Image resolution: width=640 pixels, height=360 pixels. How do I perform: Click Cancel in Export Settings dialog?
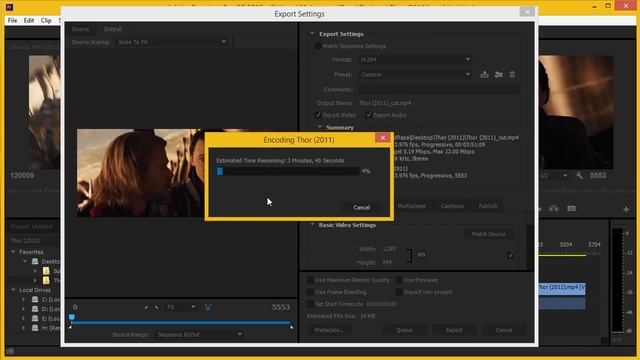(x=504, y=330)
